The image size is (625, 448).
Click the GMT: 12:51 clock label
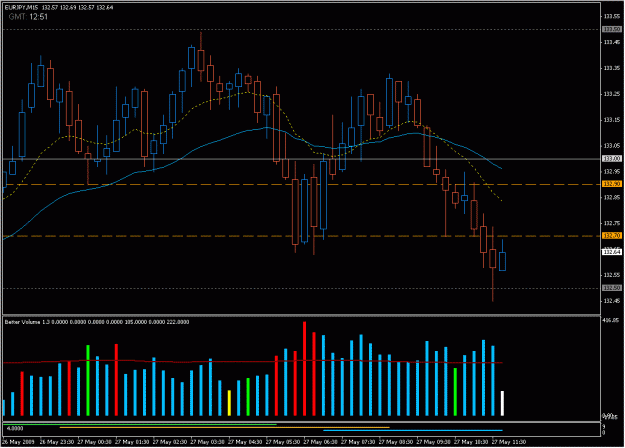pos(28,17)
